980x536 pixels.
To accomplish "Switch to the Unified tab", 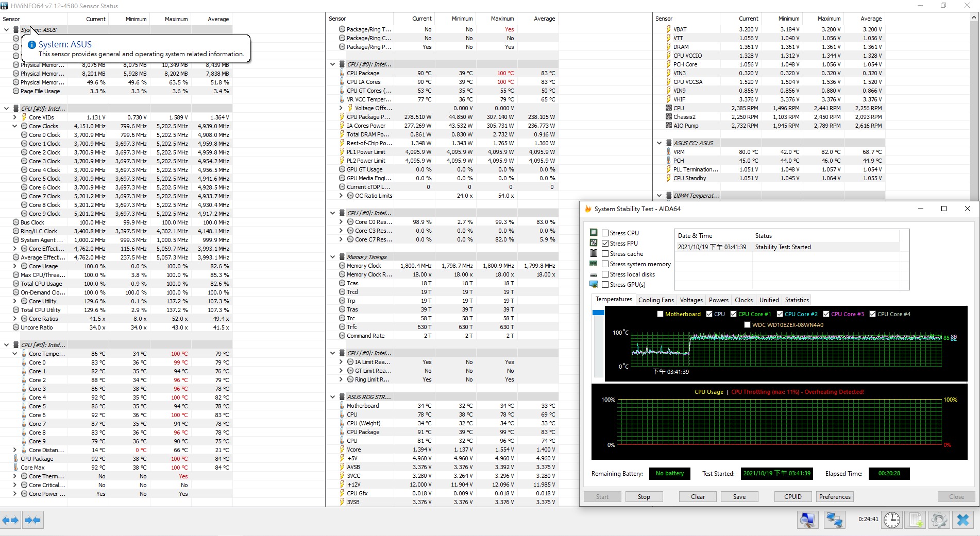I will [769, 300].
